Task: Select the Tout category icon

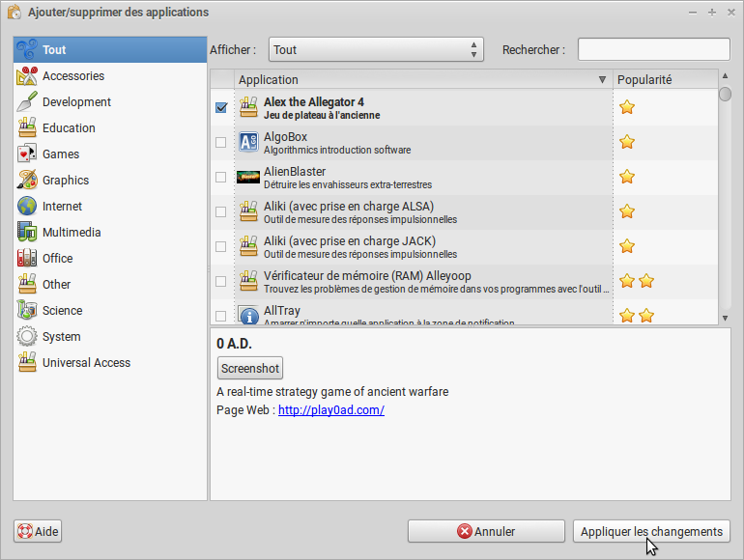Action: pos(27,50)
